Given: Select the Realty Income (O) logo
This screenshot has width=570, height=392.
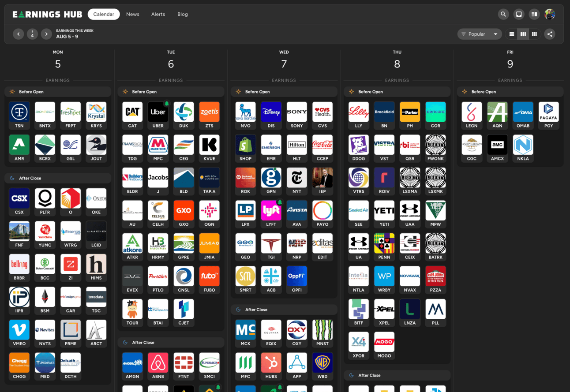Looking at the screenshot, I should point(71,198).
